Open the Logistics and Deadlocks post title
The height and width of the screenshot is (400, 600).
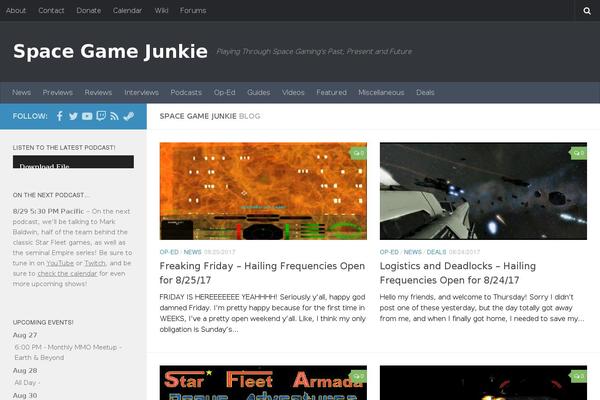coord(458,273)
